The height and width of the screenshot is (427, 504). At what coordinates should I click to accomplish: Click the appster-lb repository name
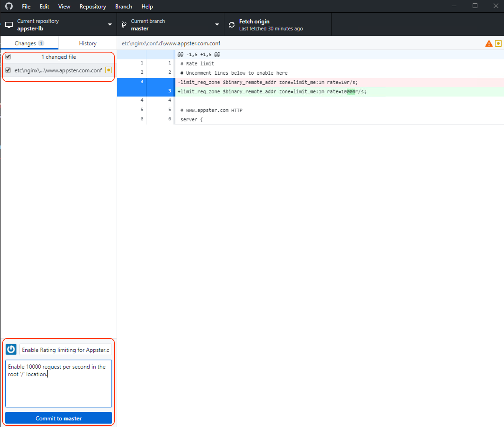coord(30,29)
